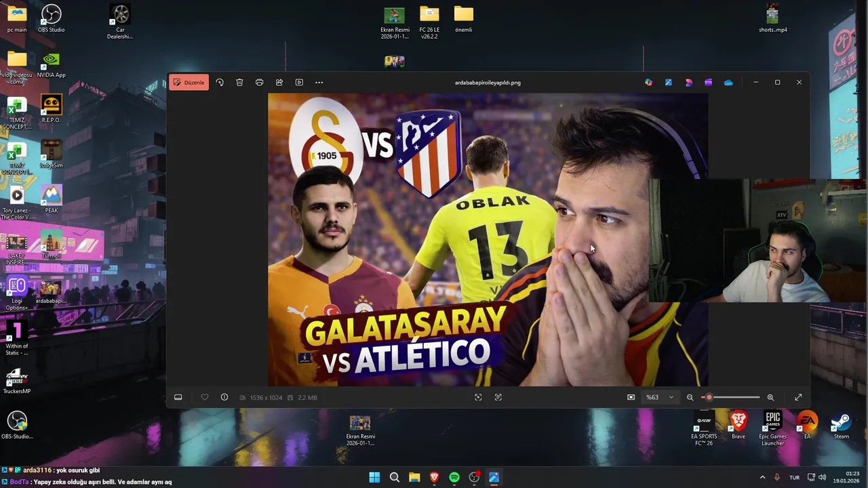The height and width of the screenshot is (488, 868).
Task: Open the TUR language selector in tray
Action: pyautogui.click(x=794, y=477)
